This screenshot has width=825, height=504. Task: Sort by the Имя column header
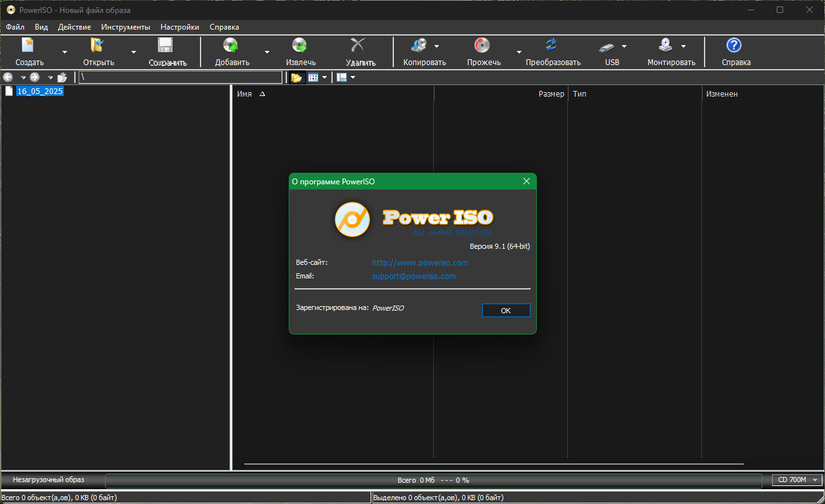[333, 94]
